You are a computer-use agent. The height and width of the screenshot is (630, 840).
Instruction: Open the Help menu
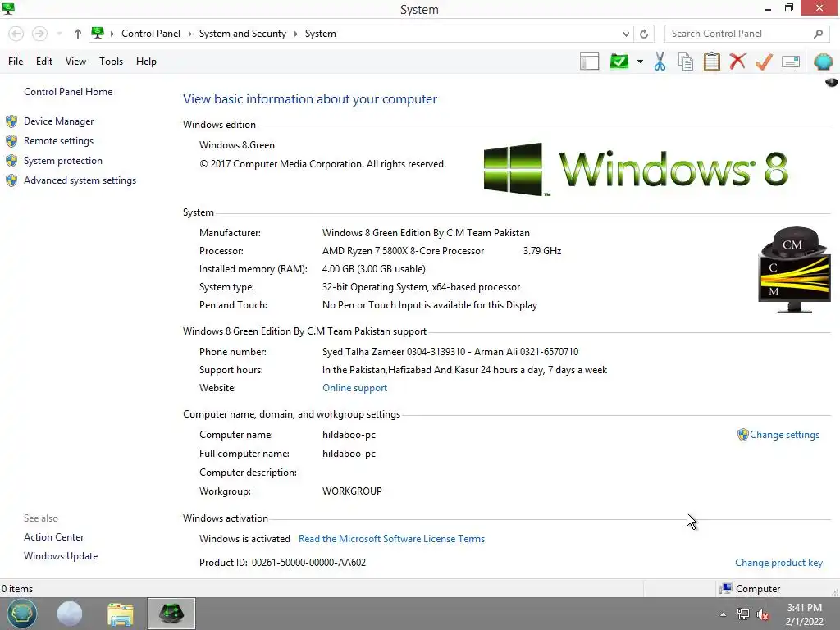(146, 62)
